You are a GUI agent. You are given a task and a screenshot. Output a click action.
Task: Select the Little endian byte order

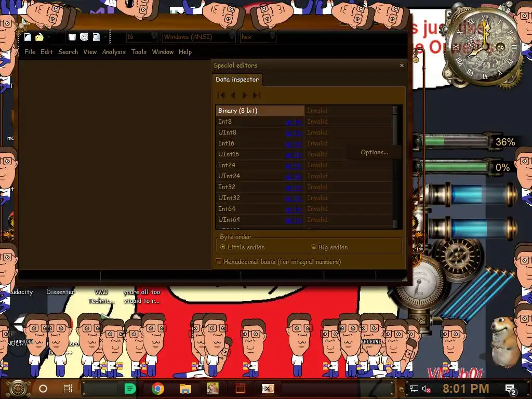tap(243, 247)
